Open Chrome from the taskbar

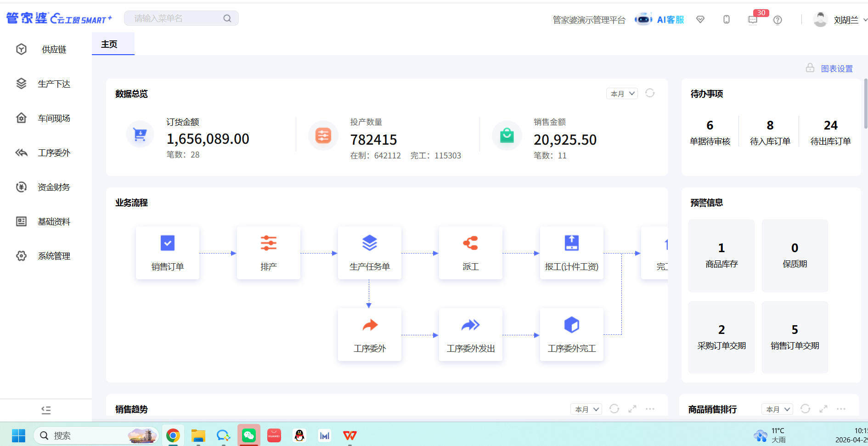pyautogui.click(x=173, y=435)
